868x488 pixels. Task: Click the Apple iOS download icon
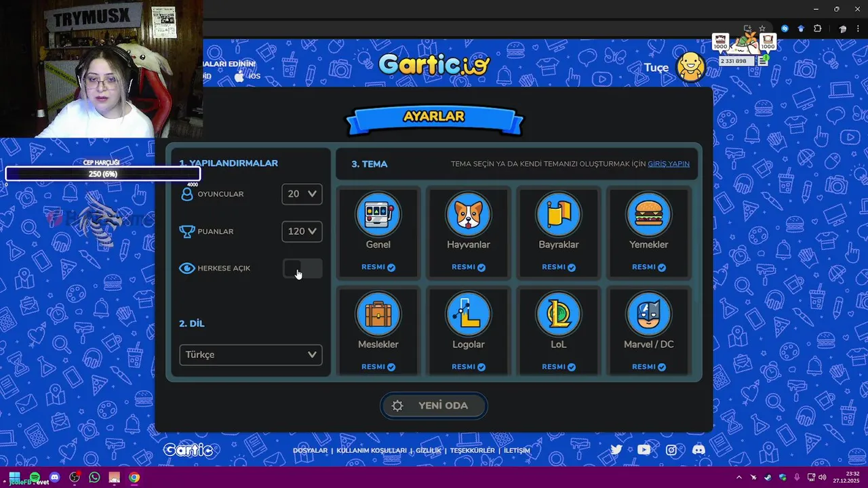239,76
